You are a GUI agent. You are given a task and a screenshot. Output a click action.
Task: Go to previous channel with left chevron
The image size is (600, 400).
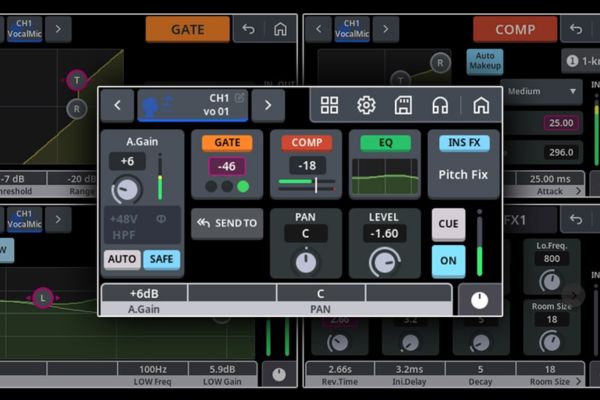117,104
